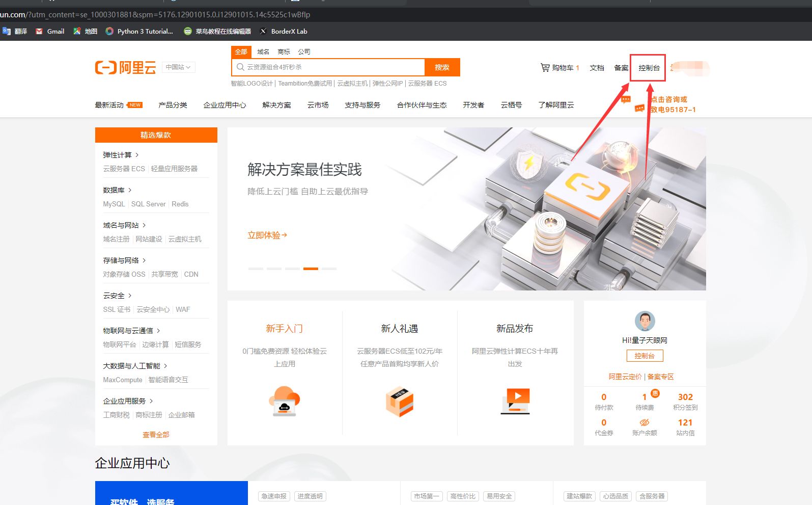The height and width of the screenshot is (505, 812).
Task: Select the active orange carousel indicator
Action: [311, 269]
